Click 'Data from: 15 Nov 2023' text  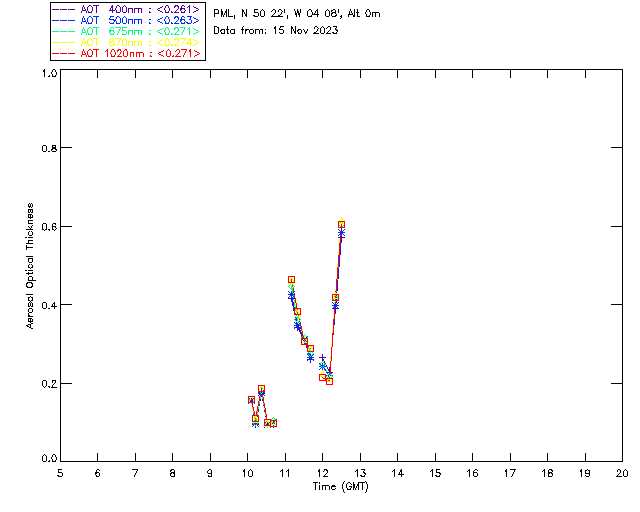[x=276, y=30]
